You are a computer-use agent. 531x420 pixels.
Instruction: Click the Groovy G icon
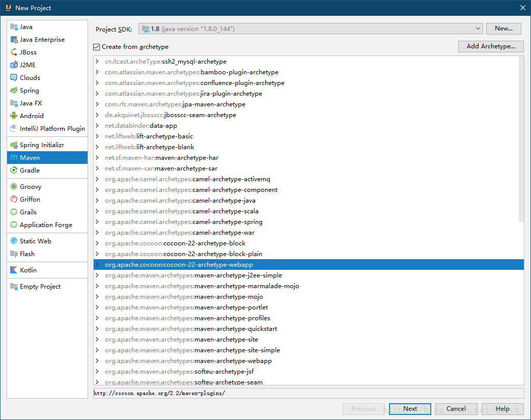coord(14,187)
